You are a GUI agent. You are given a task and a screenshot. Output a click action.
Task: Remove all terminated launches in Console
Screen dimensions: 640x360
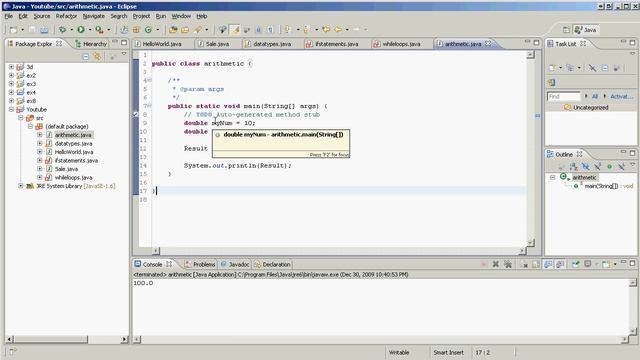[508, 264]
